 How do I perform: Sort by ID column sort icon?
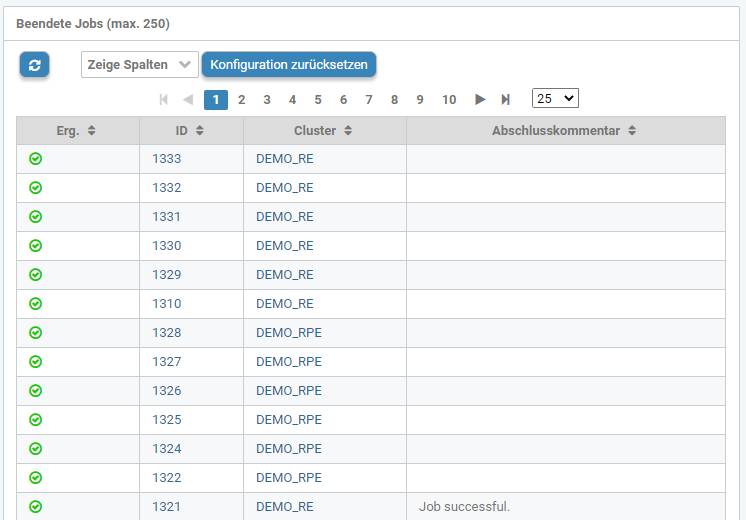[199, 131]
